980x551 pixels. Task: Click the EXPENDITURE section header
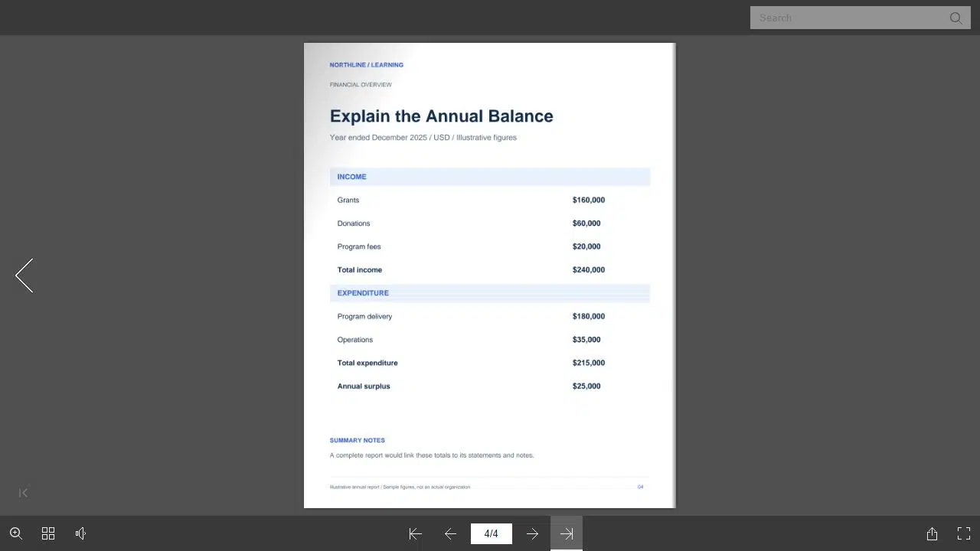click(490, 293)
